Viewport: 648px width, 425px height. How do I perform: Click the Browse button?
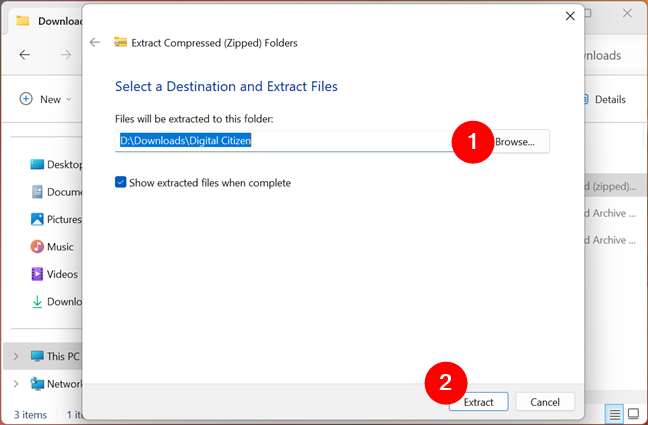coord(516,142)
